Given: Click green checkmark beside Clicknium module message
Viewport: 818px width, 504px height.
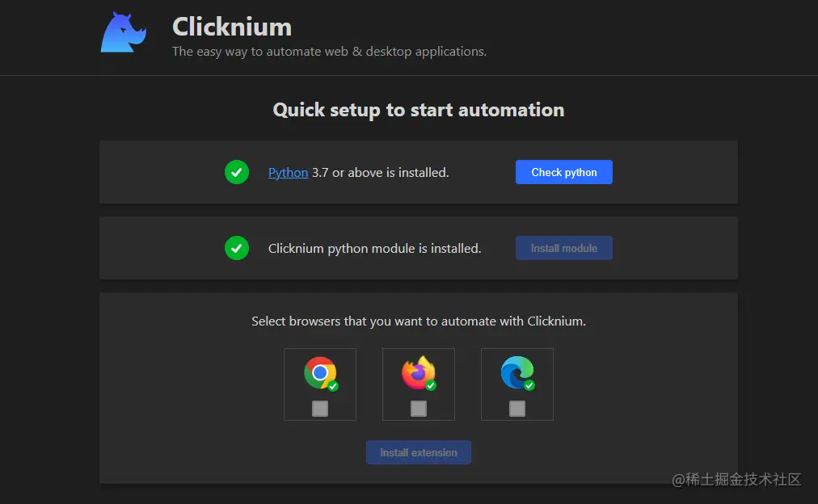Looking at the screenshot, I should point(237,248).
